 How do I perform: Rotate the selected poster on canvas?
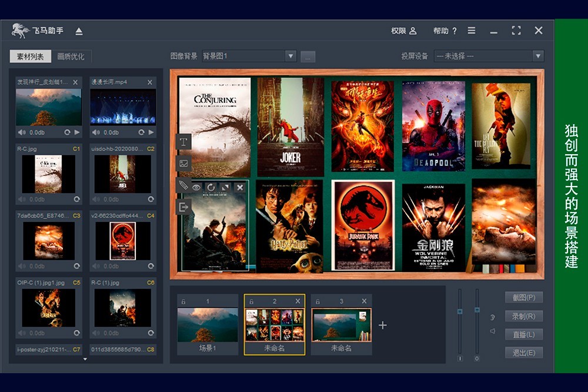click(211, 188)
